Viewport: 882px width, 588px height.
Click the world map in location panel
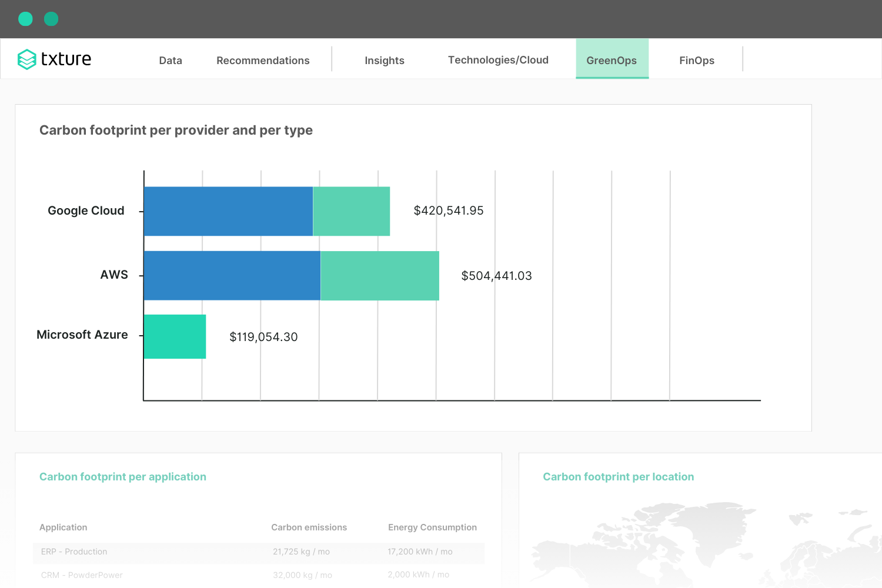(x=706, y=544)
